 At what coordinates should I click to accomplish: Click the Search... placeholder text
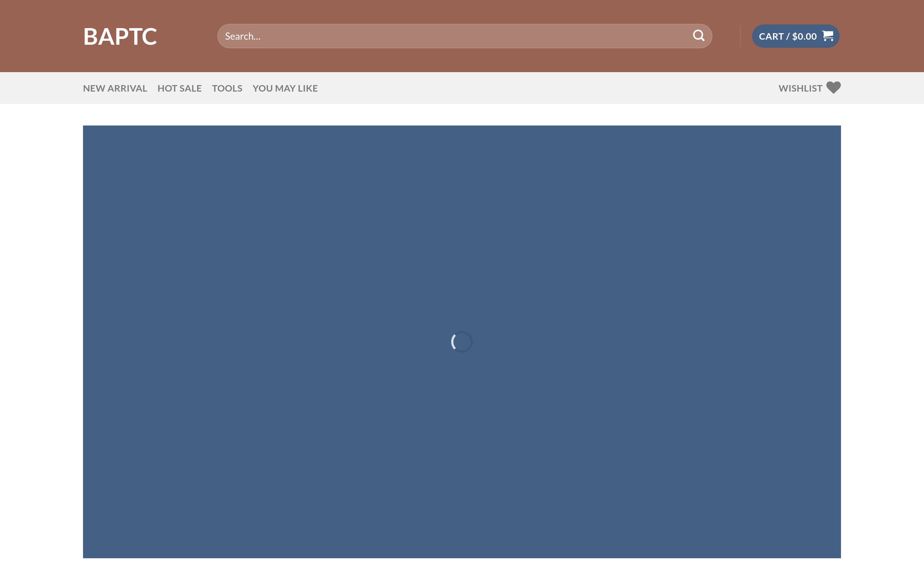point(243,36)
